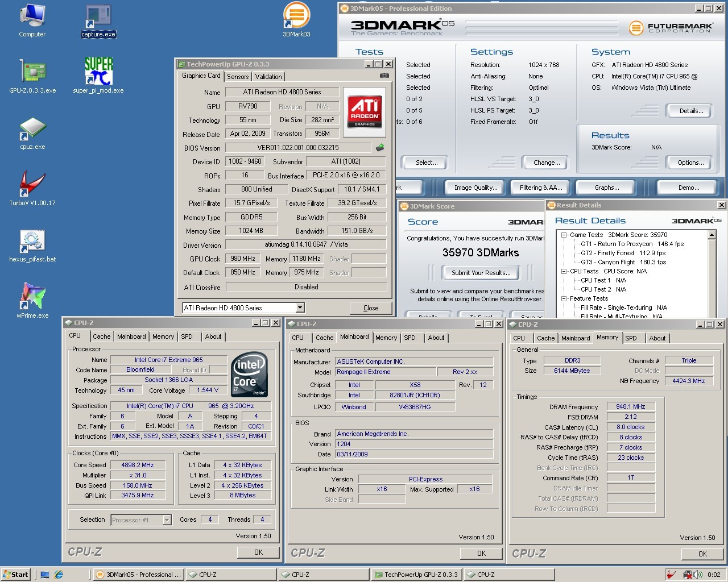Click the Result Details title bar icon
This screenshot has height=582, width=728.
(551, 205)
